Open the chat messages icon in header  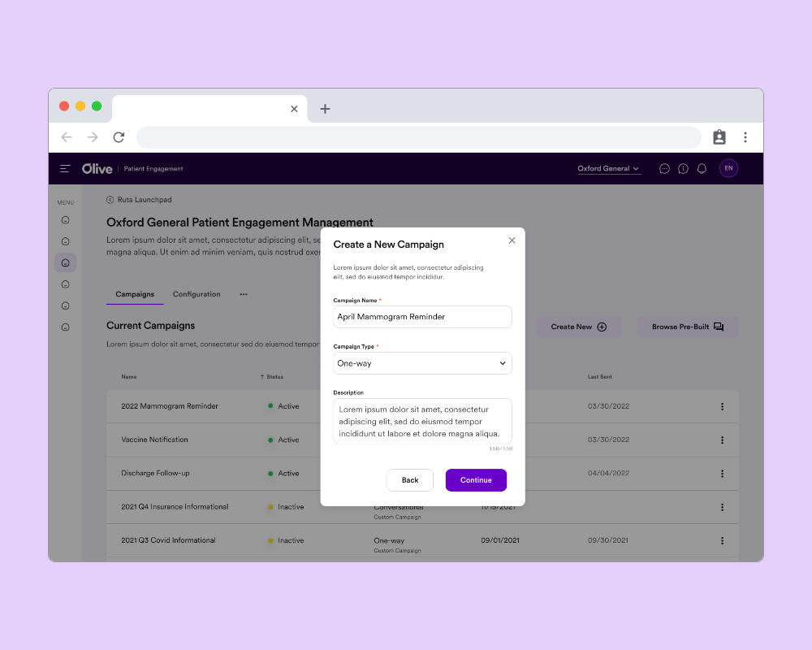664,169
